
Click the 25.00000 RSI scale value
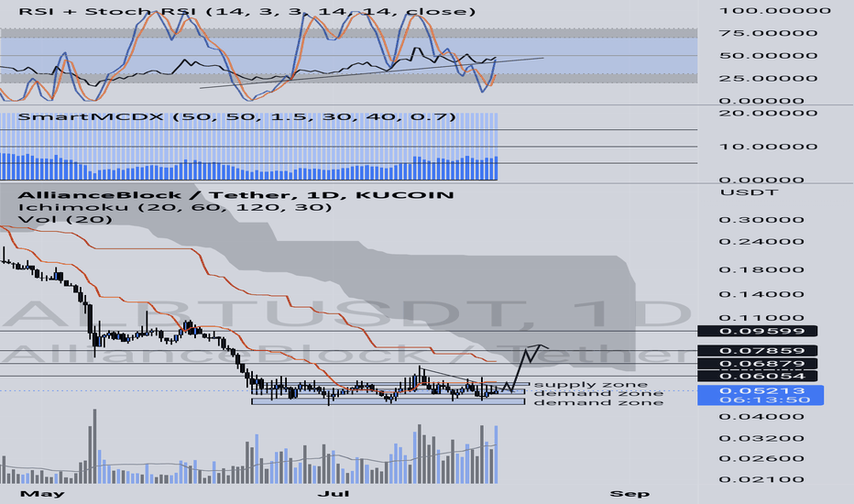click(768, 78)
